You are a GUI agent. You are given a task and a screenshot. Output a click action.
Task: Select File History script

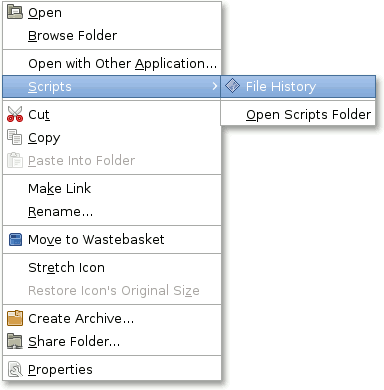298,87
